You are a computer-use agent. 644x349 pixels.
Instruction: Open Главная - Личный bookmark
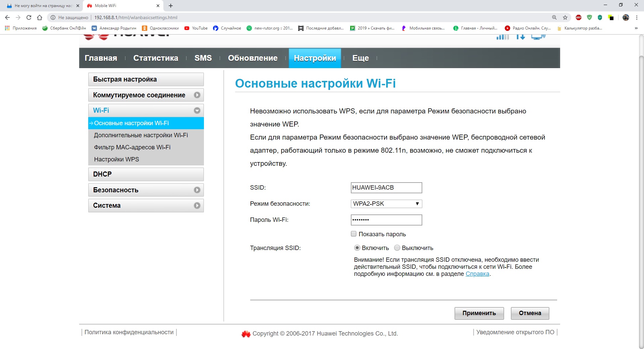pos(475,28)
